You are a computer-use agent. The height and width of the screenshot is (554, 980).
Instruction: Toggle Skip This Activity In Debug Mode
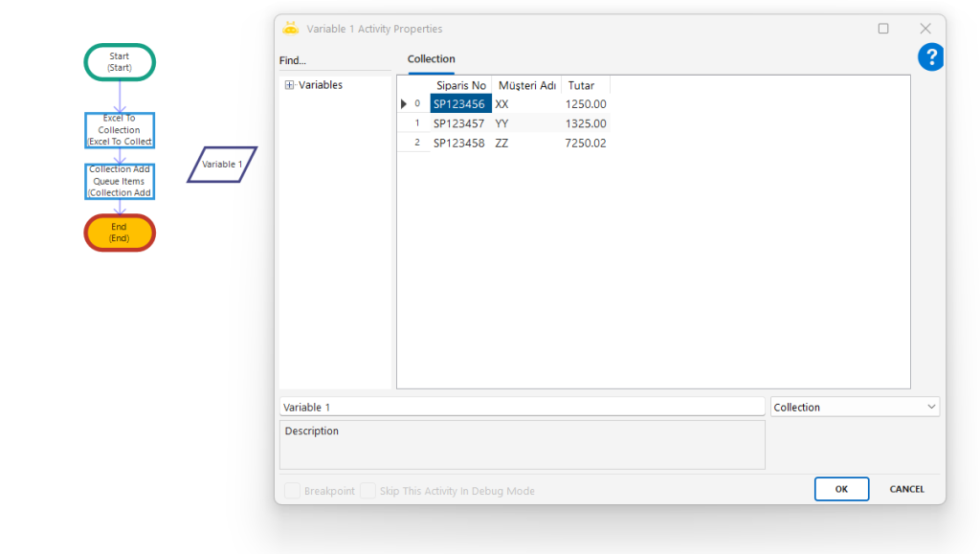point(367,491)
